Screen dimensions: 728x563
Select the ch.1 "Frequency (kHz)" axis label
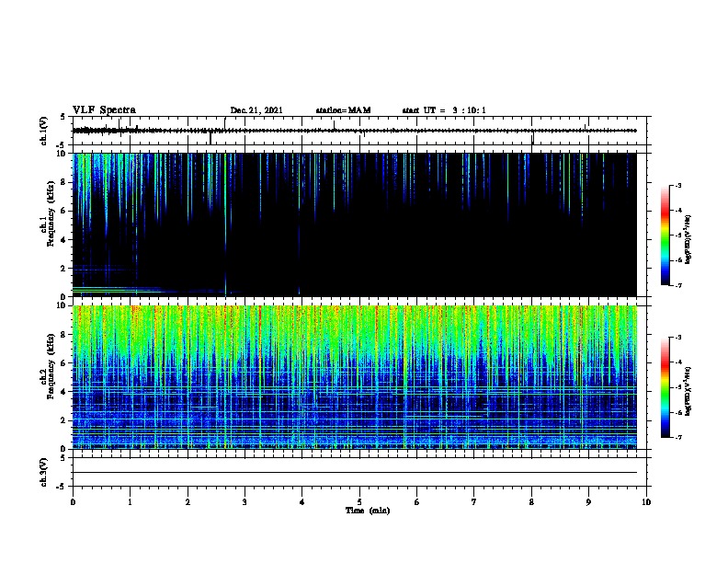tap(51, 213)
